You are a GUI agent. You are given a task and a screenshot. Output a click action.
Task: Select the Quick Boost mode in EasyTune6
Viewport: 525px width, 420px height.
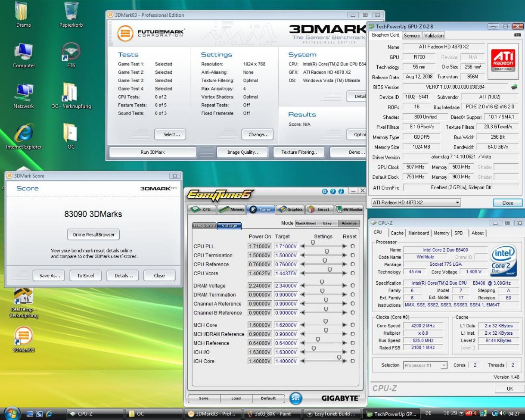click(306, 223)
